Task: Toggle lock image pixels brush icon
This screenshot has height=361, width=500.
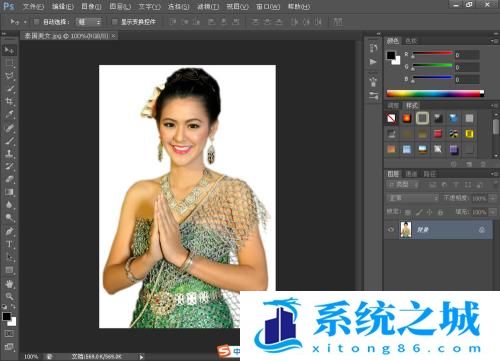Action: pos(419,212)
